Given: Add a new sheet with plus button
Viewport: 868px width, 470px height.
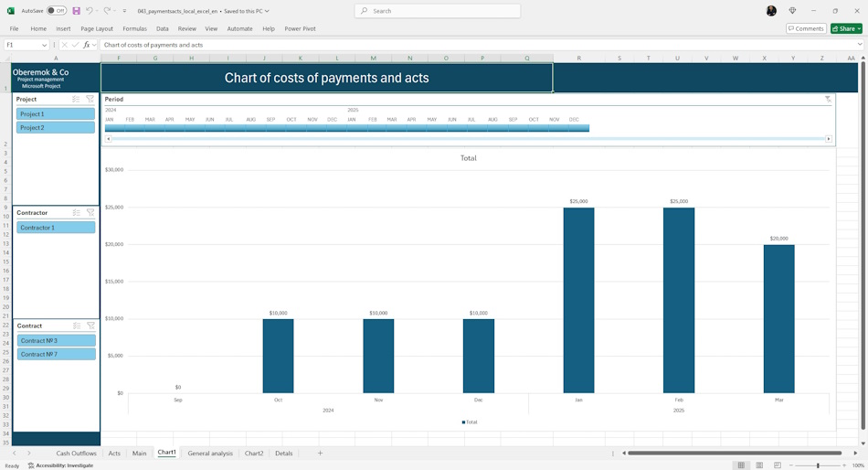Looking at the screenshot, I should (320, 454).
